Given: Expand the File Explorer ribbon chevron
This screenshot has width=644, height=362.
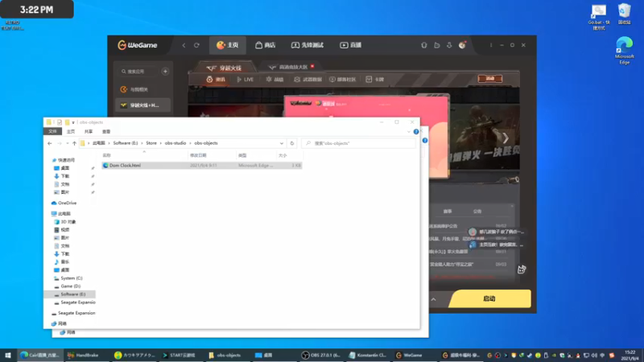Looking at the screenshot, I should (409, 132).
